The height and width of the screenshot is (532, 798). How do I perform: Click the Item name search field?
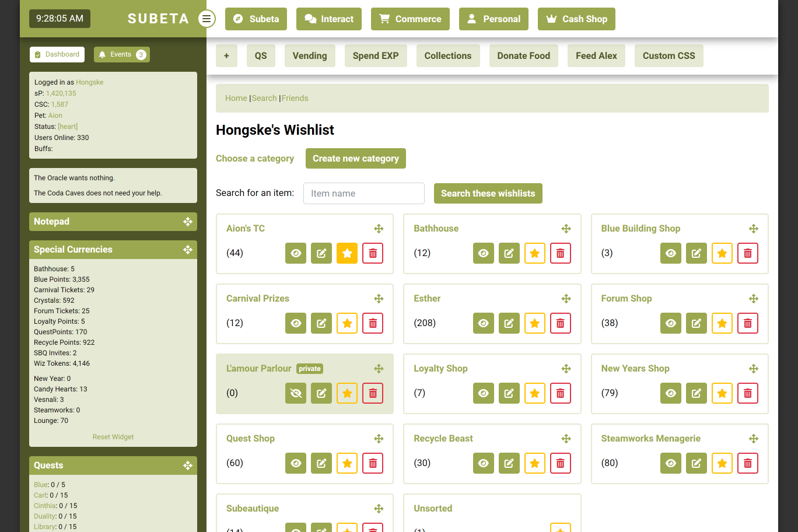pos(363,194)
